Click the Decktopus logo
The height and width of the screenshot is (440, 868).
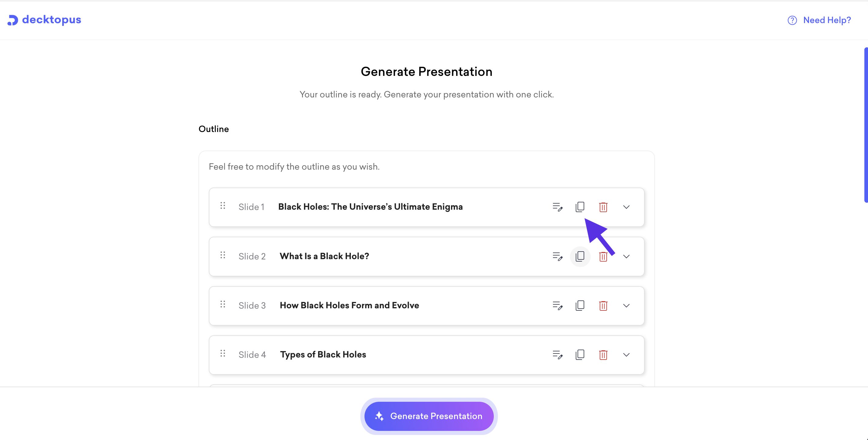(44, 20)
